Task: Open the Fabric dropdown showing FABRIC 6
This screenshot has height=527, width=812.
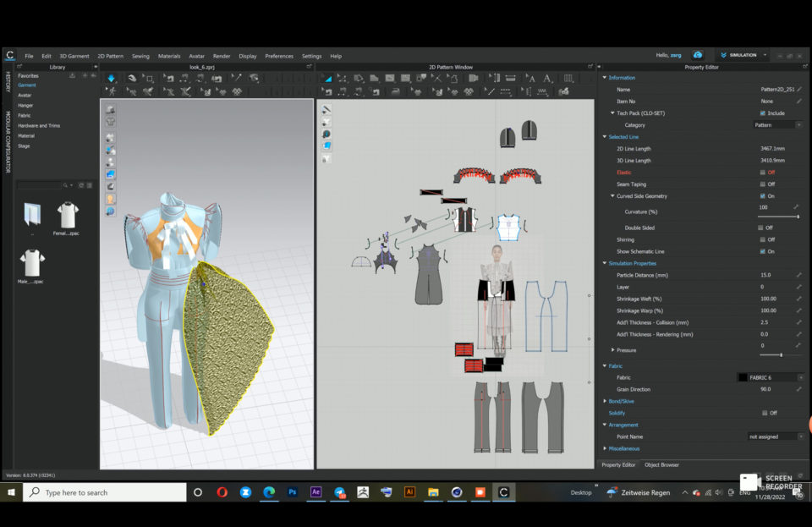Action: pos(771,377)
